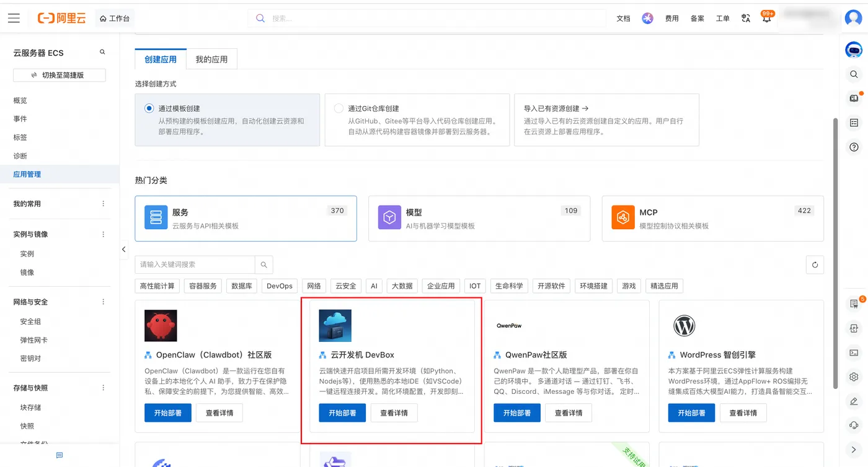This screenshot has height=467, width=868.
Task: Click 查看详情 for WordPress 智创引擎
Action: point(743,413)
